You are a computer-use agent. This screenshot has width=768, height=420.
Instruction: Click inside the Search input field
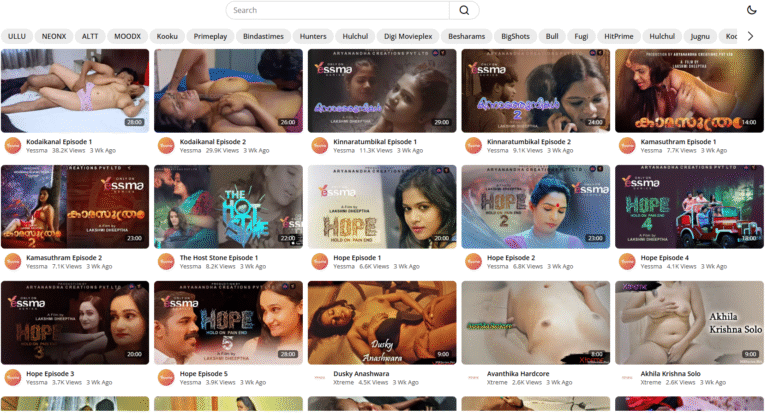pos(337,10)
